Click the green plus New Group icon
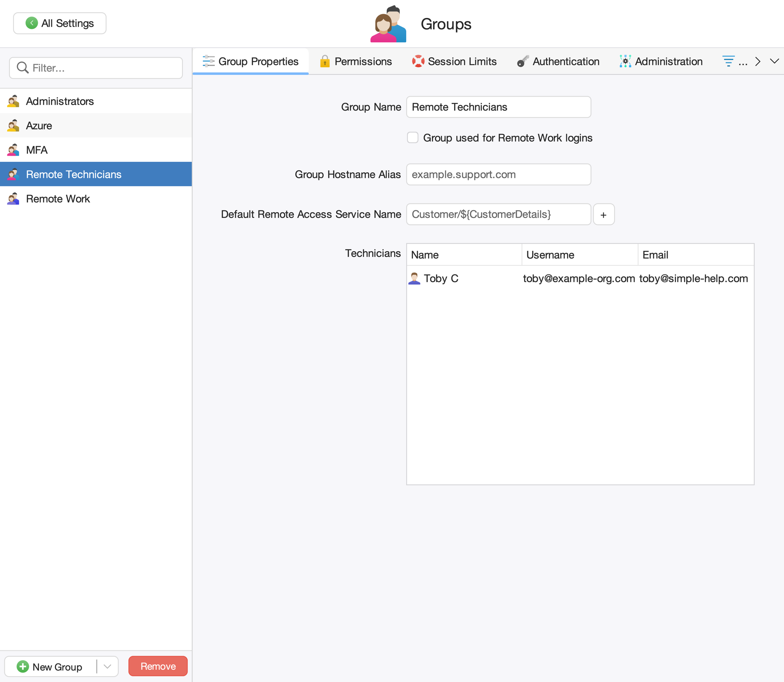Image resolution: width=784 pixels, height=682 pixels. coord(23,667)
